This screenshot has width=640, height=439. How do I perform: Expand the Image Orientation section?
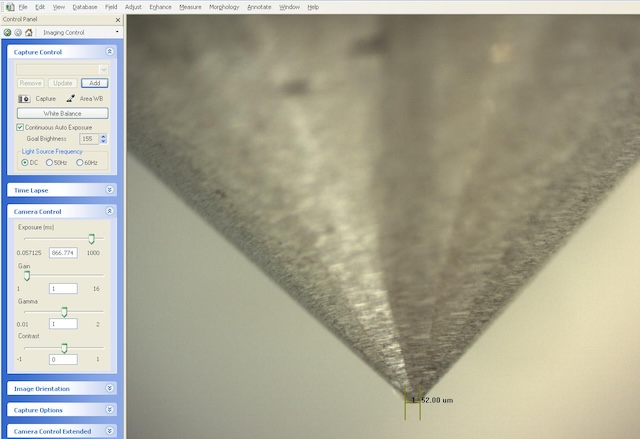pos(109,388)
